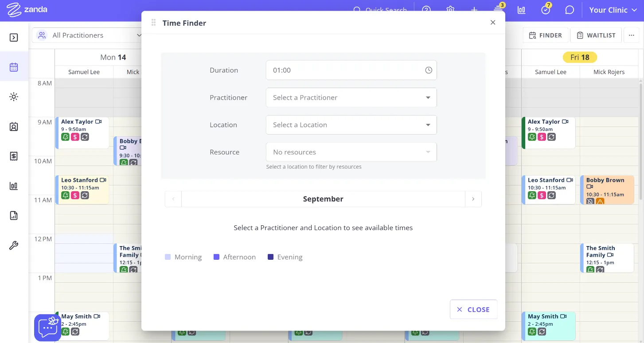Open the stacked list icon with badge 3

tap(498, 9)
